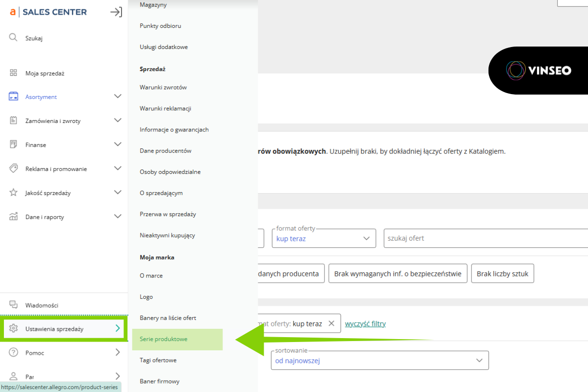This screenshot has height=392, width=588.
Task: Open Nieaktywni kupujący
Action: [x=167, y=235]
